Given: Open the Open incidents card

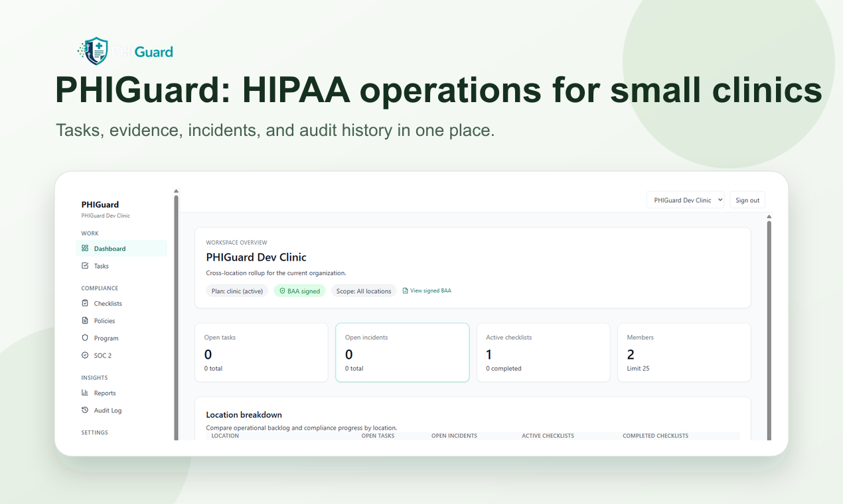Looking at the screenshot, I should 402,352.
